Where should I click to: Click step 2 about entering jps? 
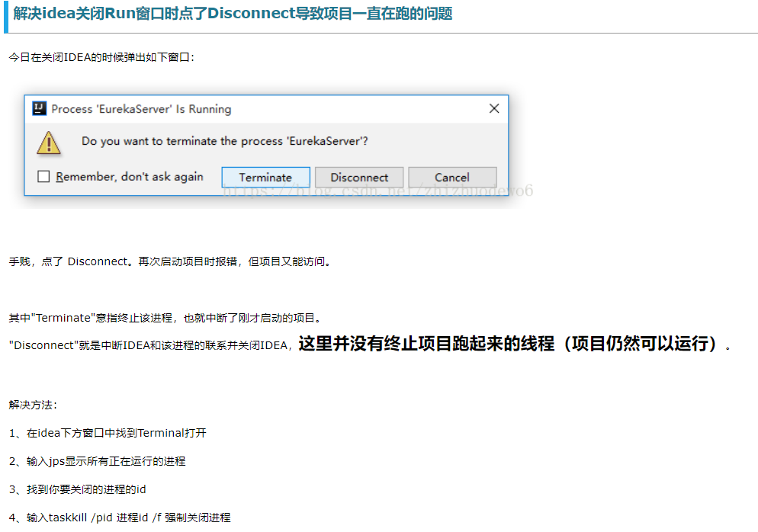coord(97,461)
